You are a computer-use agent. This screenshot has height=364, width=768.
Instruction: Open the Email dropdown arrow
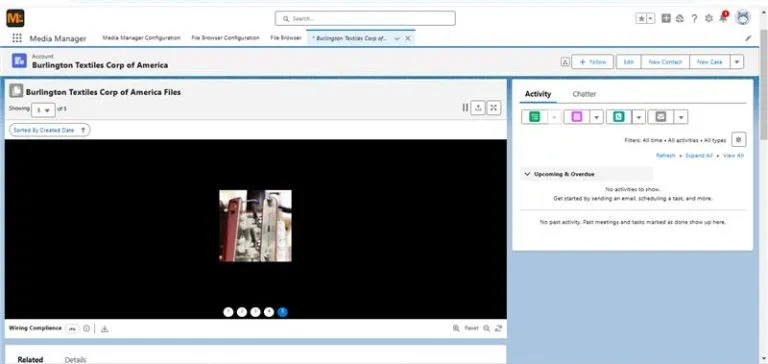681,117
